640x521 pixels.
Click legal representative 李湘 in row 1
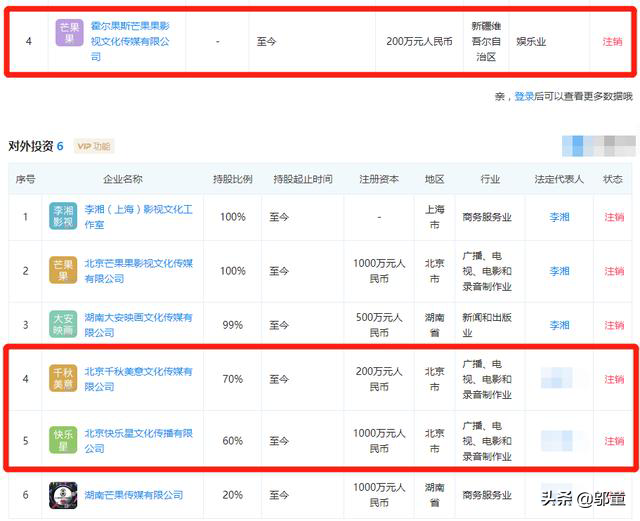click(559, 217)
